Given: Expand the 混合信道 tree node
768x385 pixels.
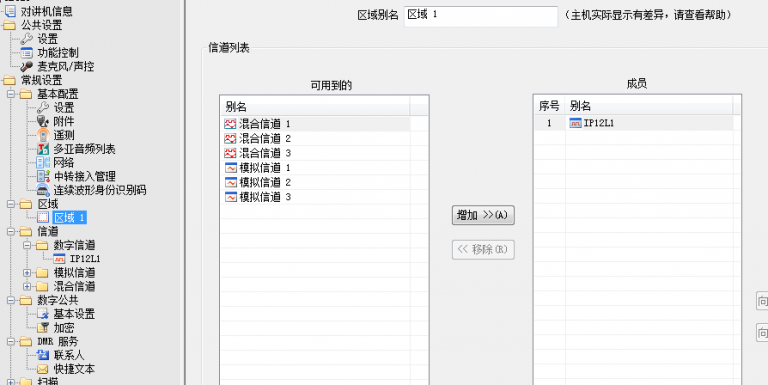Looking at the screenshot, I should click(27, 286).
